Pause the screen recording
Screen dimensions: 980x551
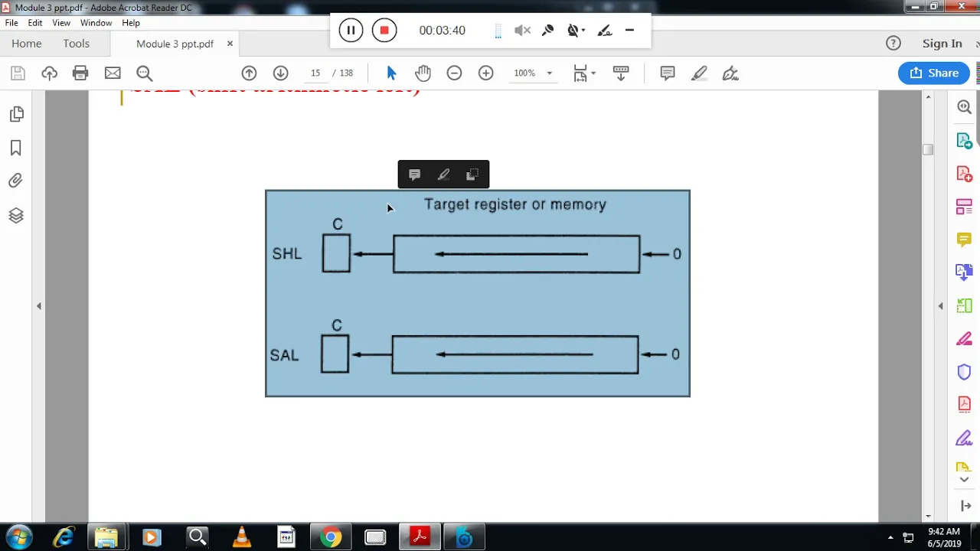351,31
